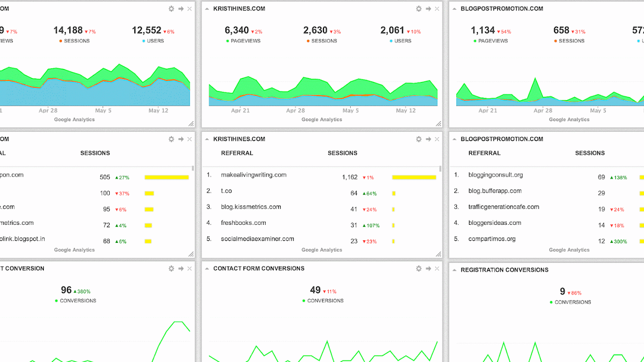Close the referral widget listing 505 sessions

pyautogui.click(x=189, y=139)
